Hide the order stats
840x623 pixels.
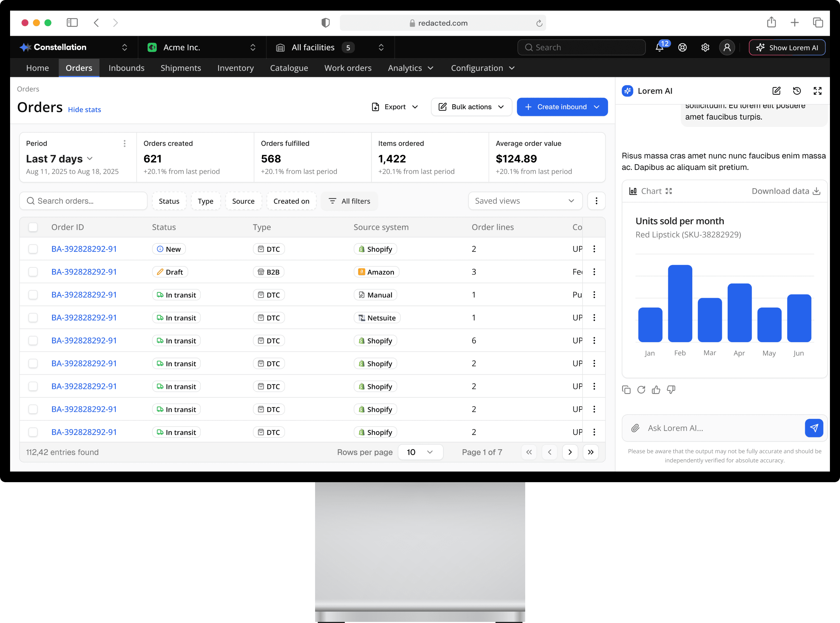tap(84, 110)
